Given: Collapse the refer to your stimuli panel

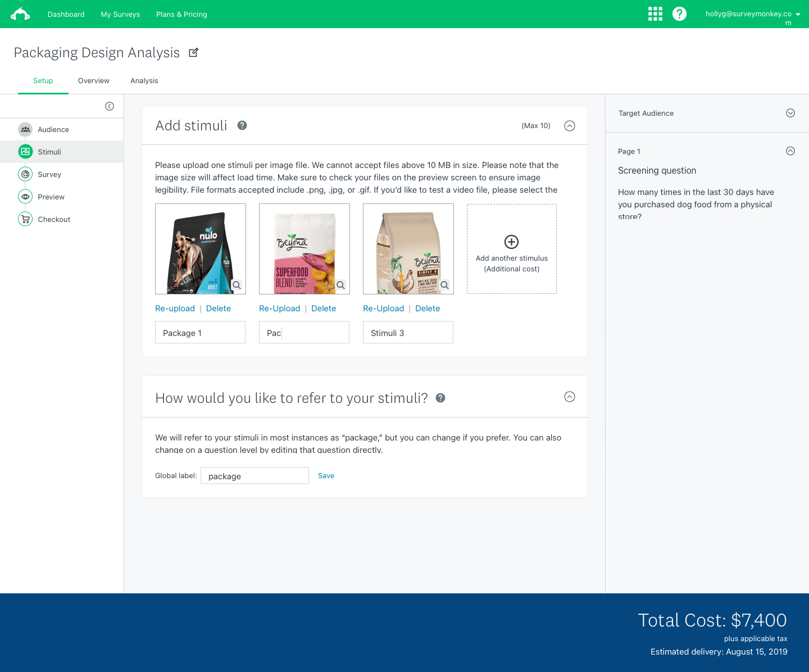Looking at the screenshot, I should tap(569, 397).
